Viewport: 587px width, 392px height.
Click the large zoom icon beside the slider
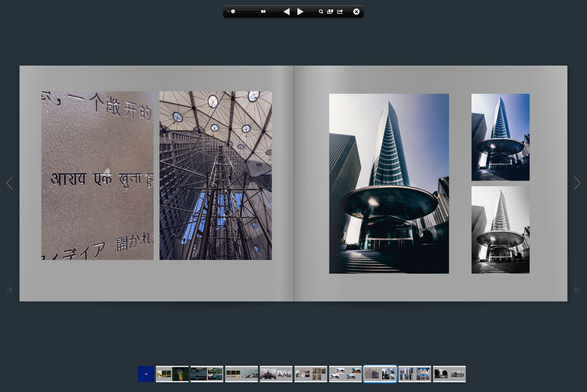pos(264,12)
